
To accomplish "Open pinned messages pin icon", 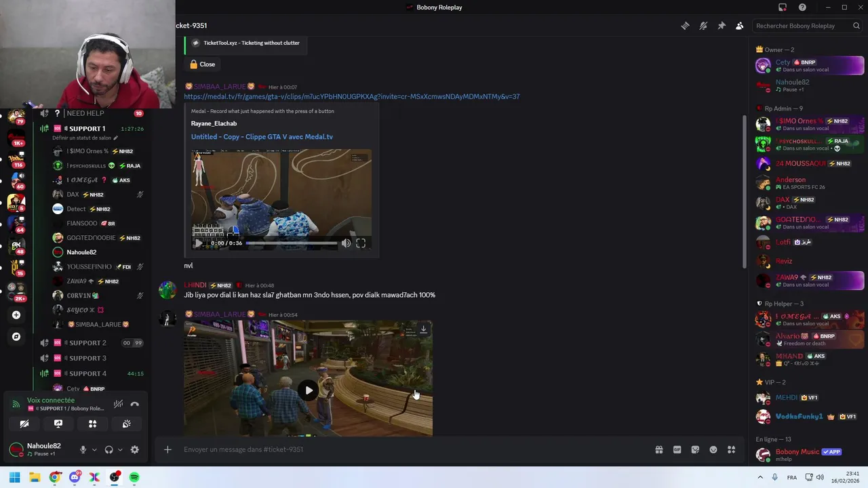I will [x=722, y=26].
